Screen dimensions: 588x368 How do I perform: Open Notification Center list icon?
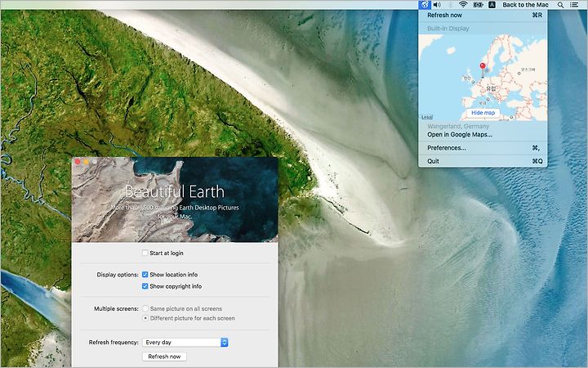pyautogui.click(x=574, y=5)
